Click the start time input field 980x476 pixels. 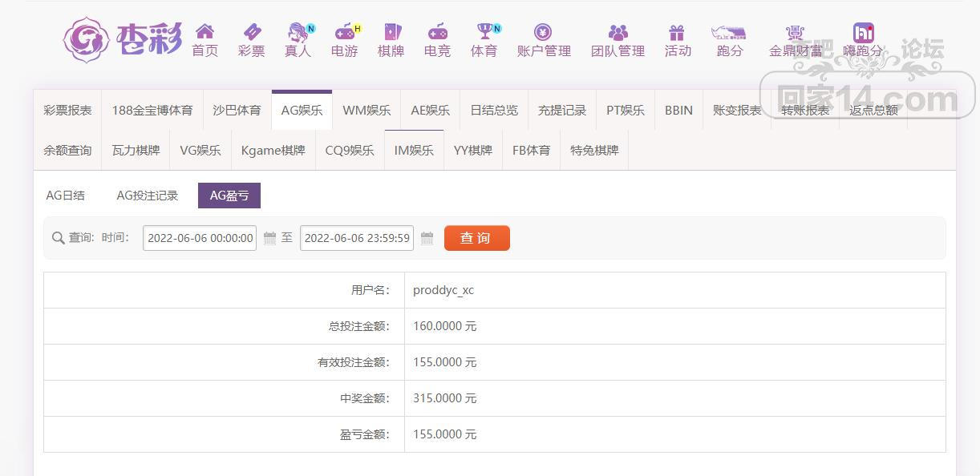(200, 238)
